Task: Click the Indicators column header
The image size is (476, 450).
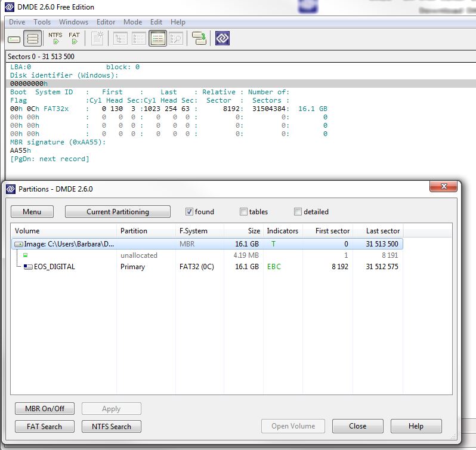Action: pyautogui.click(x=283, y=231)
